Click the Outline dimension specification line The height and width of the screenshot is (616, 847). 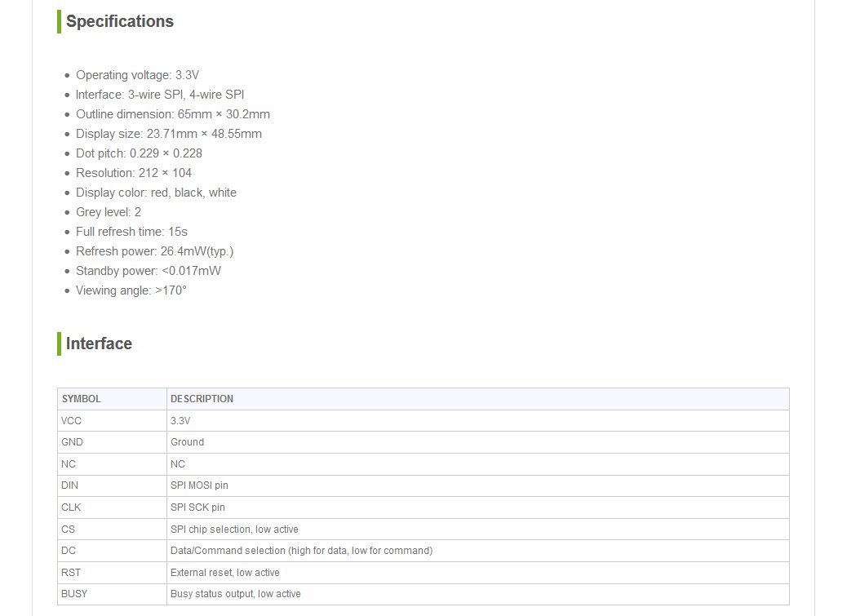(x=172, y=114)
